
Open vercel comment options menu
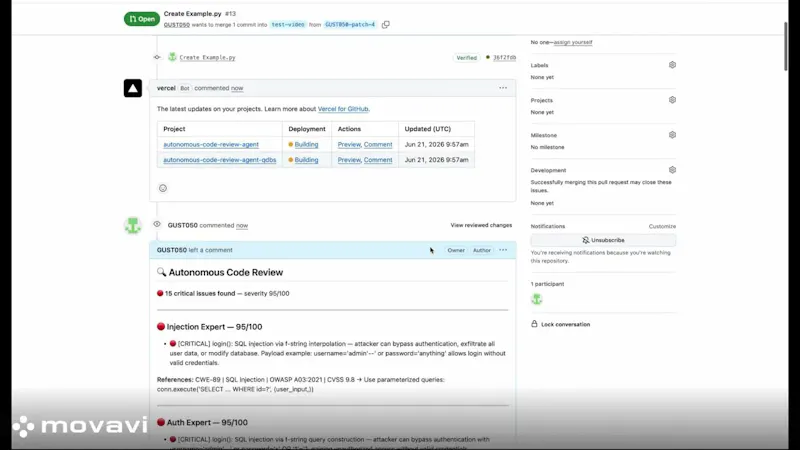click(503, 88)
